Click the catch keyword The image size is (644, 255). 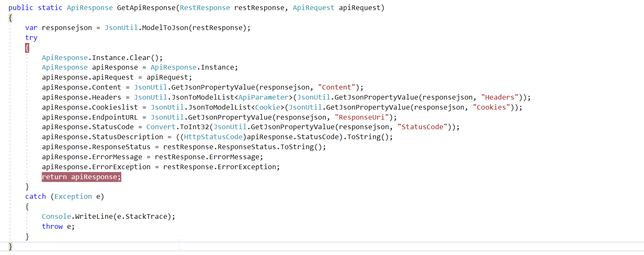[x=35, y=196]
